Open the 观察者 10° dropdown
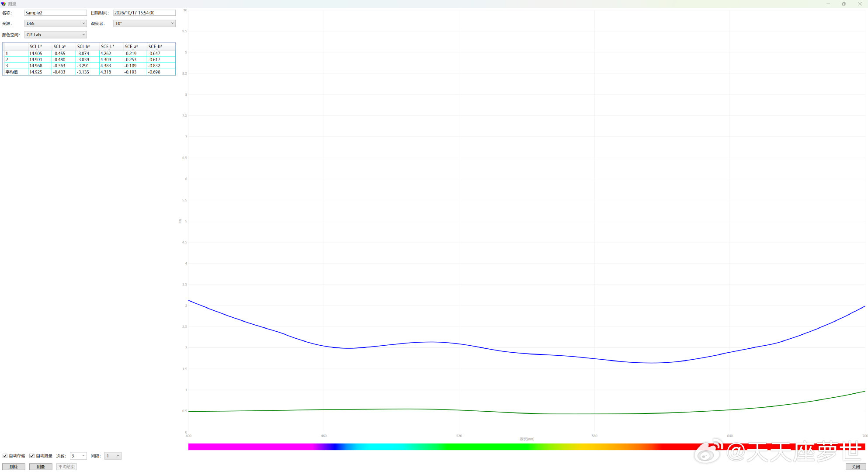 point(144,23)
